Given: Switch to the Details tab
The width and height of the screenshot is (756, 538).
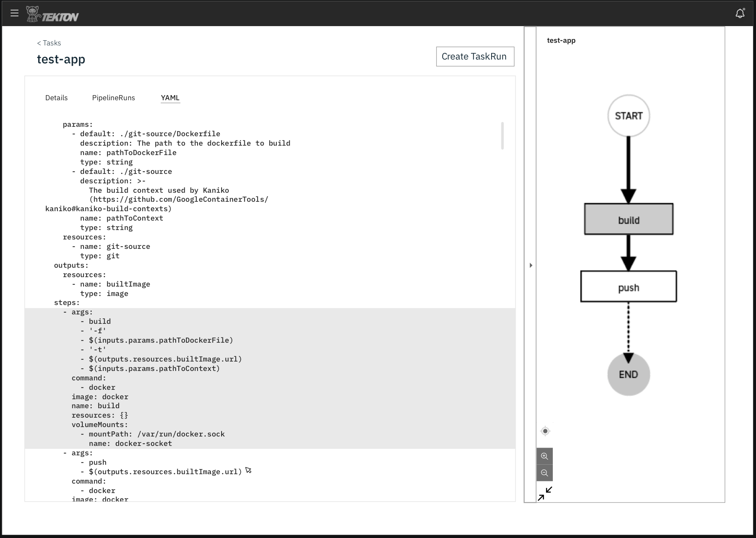Looking at the screenshot, I should click(56, 98).
